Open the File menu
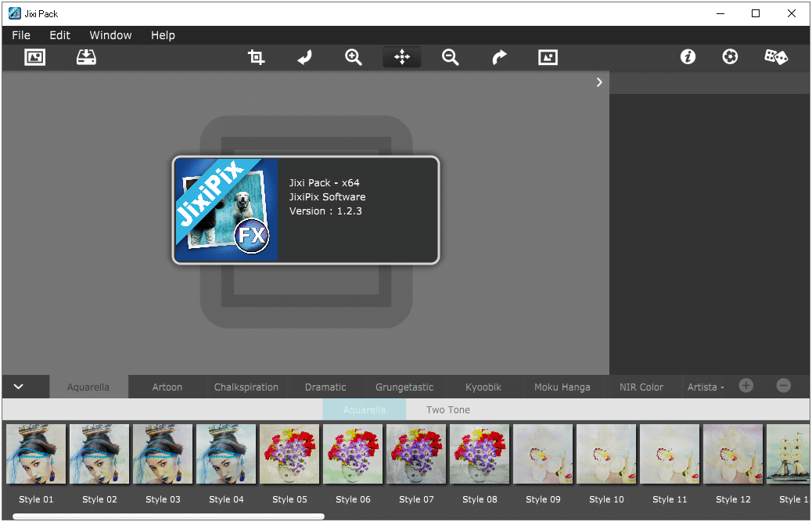This screenshot has width=812, height=522. coord(21,35)
